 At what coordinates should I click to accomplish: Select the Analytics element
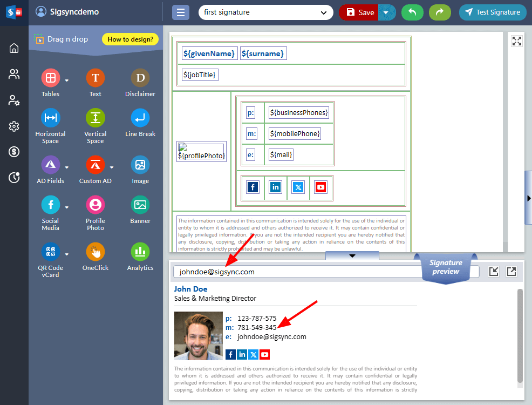pyautogui.click(x=140, y=252)
